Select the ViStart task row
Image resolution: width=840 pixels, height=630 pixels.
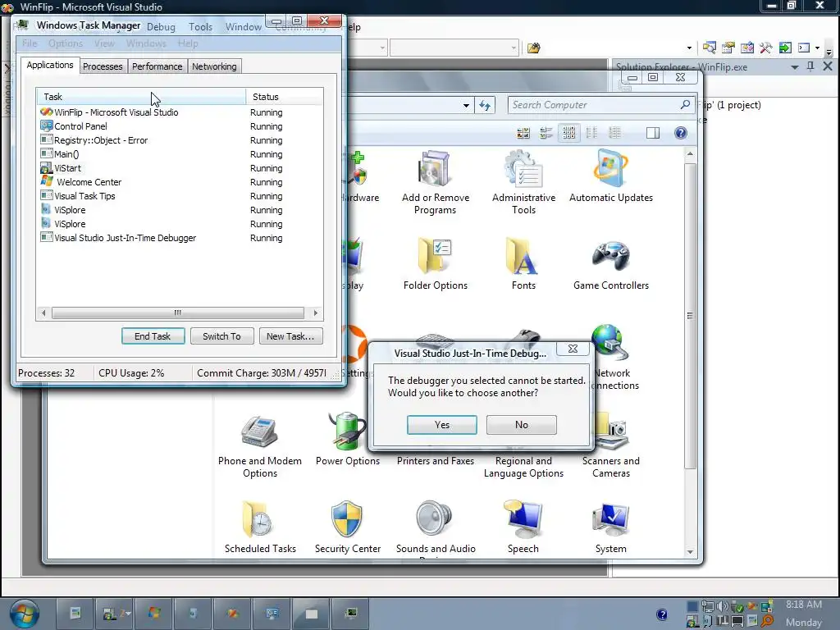point(180,168)
